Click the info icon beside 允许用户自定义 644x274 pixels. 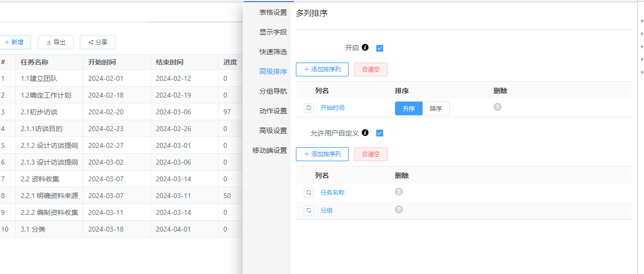pyautogui.click(x=365, y=133)
